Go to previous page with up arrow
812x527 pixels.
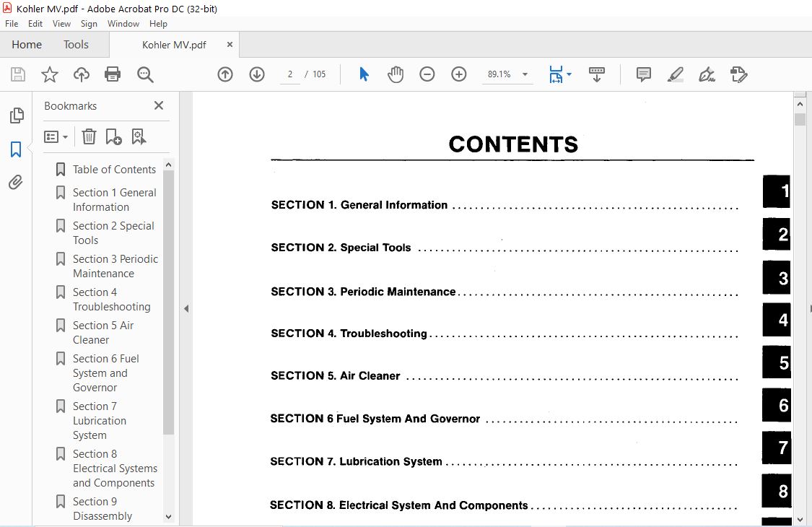coord(224,74)
